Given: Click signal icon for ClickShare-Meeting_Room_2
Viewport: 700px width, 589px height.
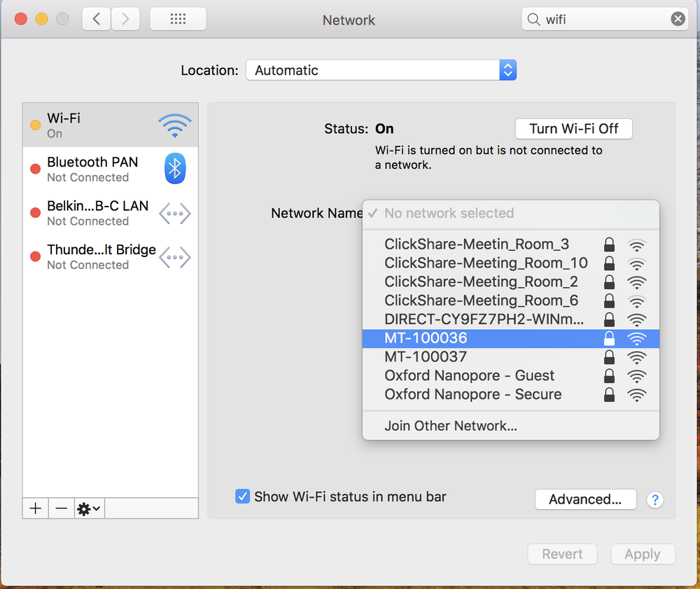Looking at the screenshot, I should tap(636, 282).
